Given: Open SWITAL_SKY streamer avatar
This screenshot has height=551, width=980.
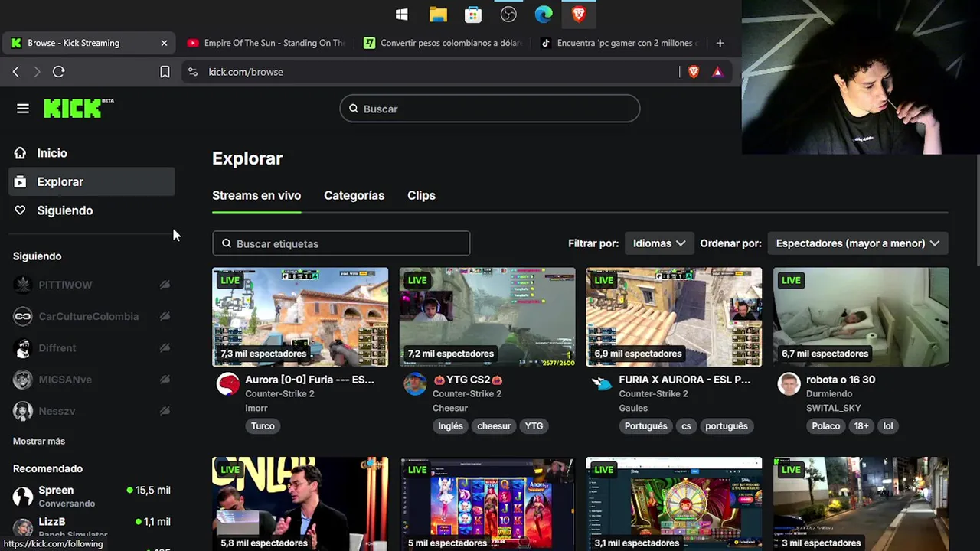Looking at the screenshot, I should click(x=789, y=383).
